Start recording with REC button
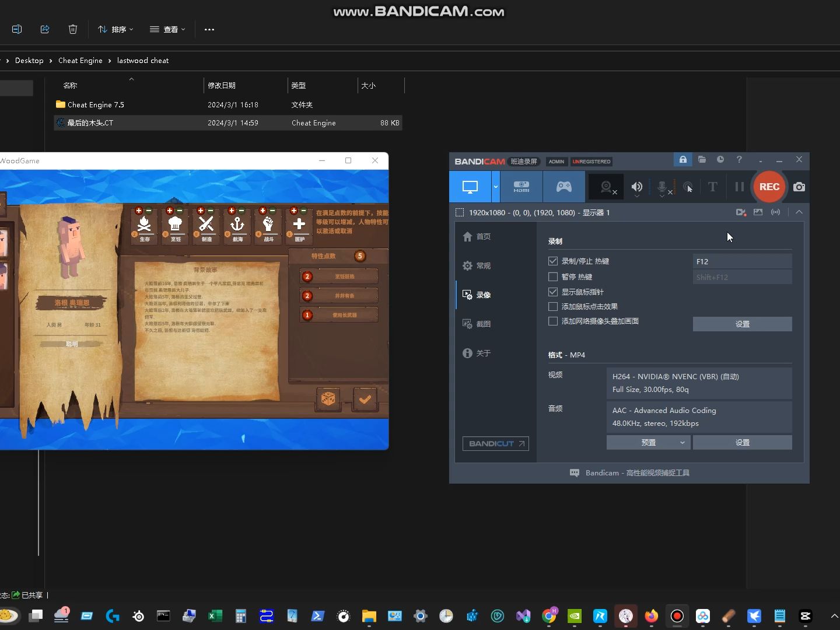The image size is (840, 630). [x=769, y=187]
